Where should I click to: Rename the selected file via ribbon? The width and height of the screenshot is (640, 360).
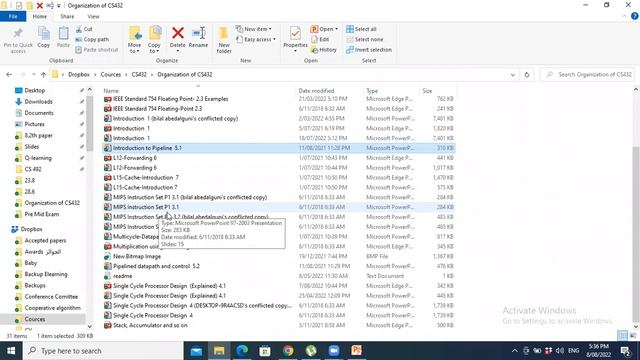click(198, 38)
